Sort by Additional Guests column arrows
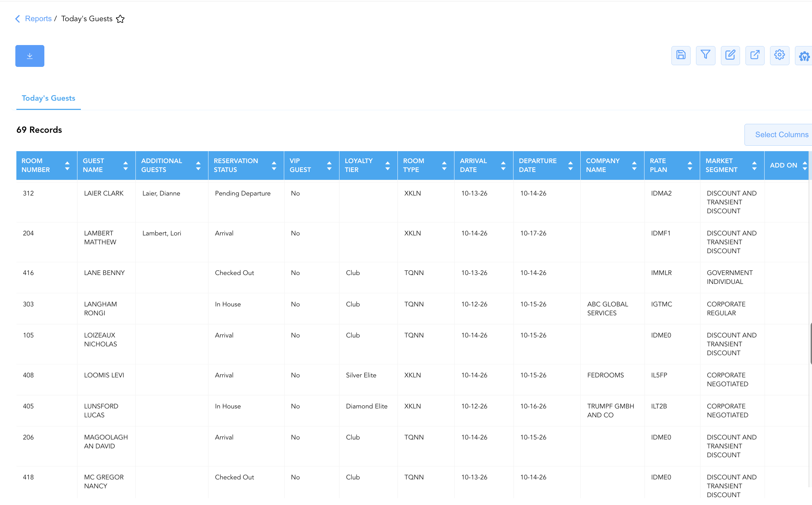The height and width of the screenshot is (505, 812). [198, 166]
